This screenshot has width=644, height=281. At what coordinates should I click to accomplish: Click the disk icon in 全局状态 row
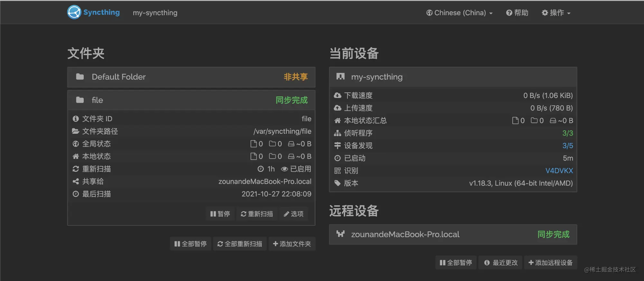coord(291,144)
